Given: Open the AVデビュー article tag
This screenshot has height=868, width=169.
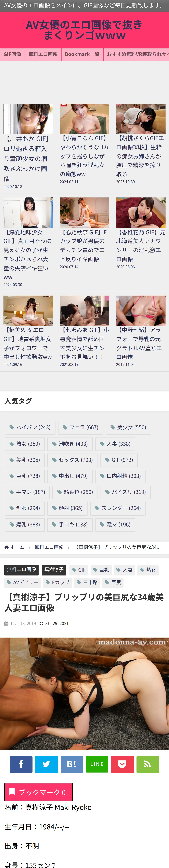Looking at the screenshot, I should 22,582.
